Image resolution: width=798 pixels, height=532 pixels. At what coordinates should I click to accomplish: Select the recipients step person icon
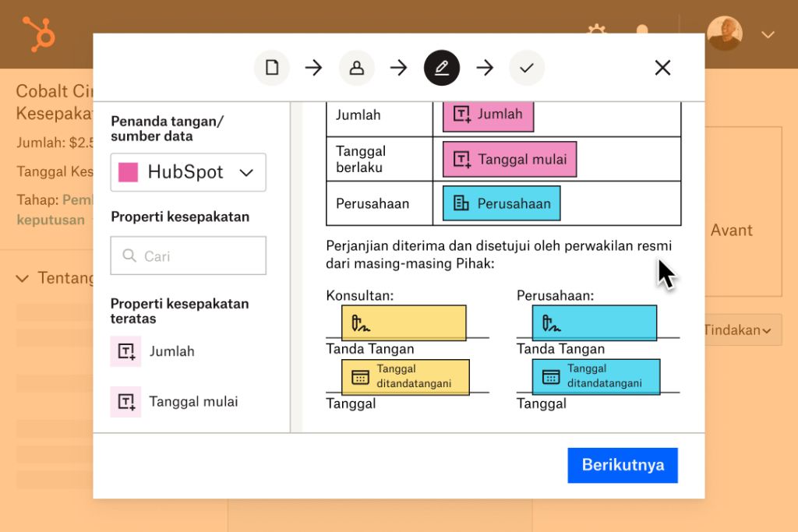[x=357, y=68]
